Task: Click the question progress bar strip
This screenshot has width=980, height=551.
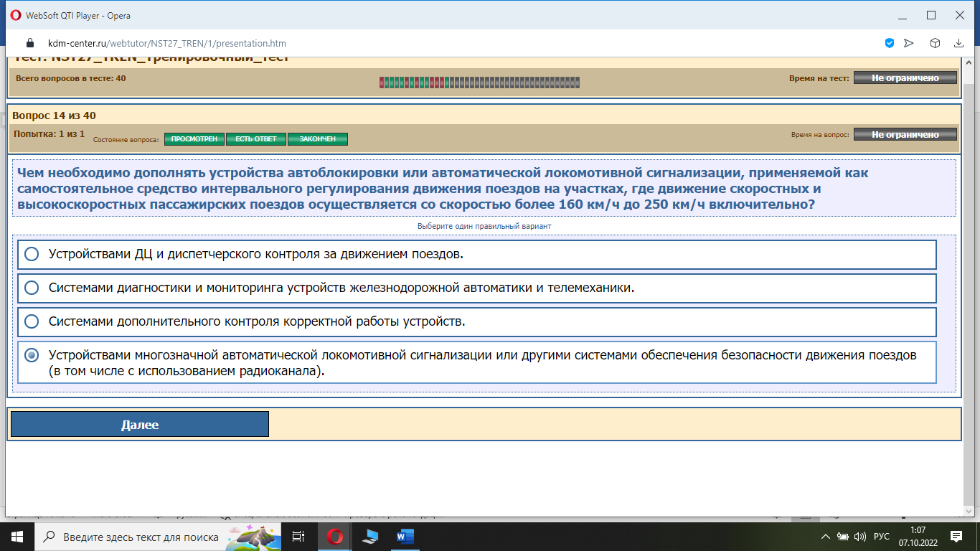Action: pos(479,83)
